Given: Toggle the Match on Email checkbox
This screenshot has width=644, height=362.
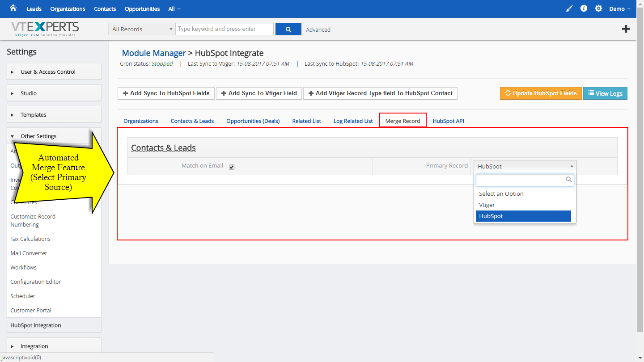Looking at the screenshot, I should coord(232,167).
